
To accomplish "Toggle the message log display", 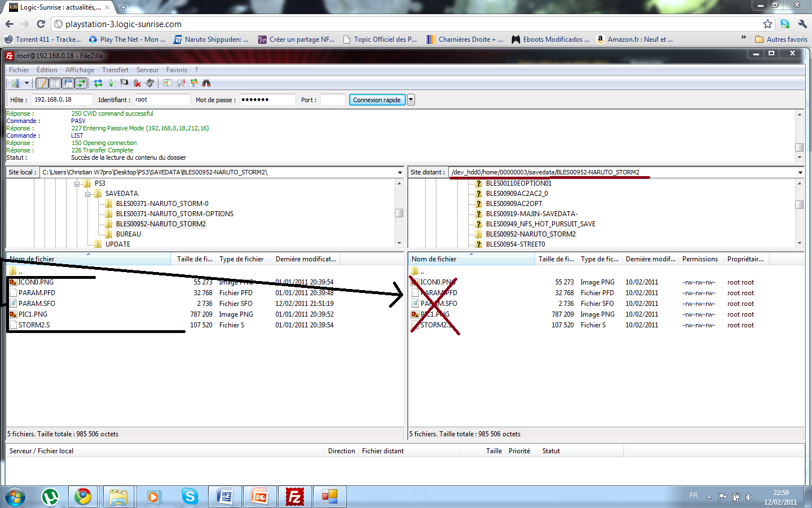I will [x=42, y=83].
